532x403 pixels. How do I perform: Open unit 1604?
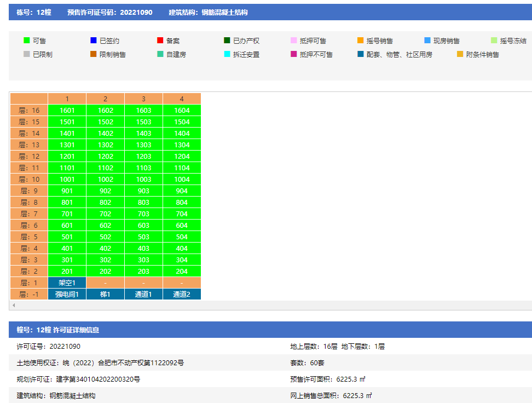pos(182,111)
